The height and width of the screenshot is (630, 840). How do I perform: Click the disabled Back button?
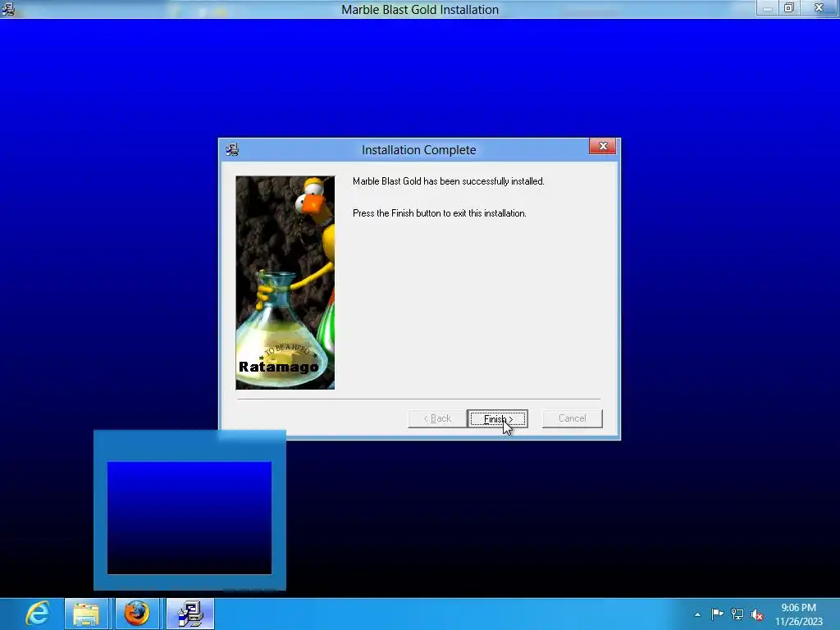click(437, 418)
